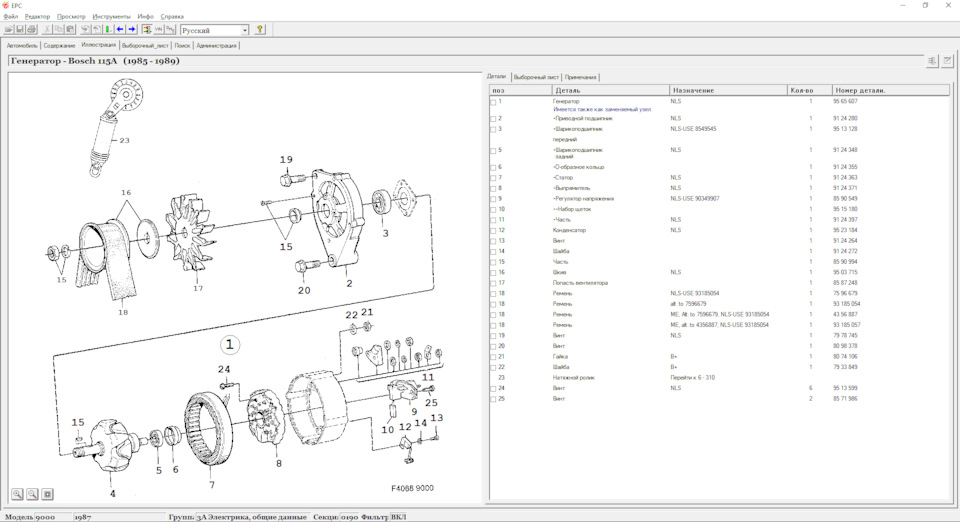Image resolution: width=960 pixels, height=522 pixels.
Task: Click the note 'Имеется также как заменяемый узел'
Action: (602, 110)
